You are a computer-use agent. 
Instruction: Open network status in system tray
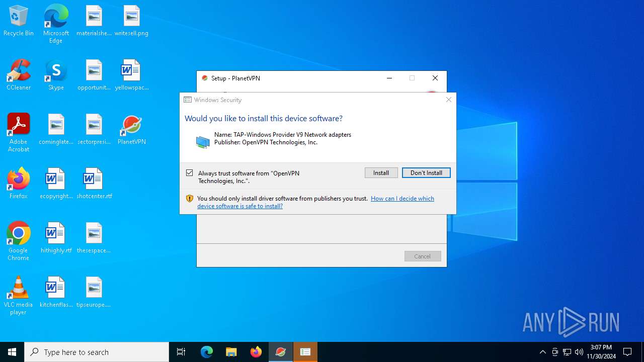(x=567, y=352)
